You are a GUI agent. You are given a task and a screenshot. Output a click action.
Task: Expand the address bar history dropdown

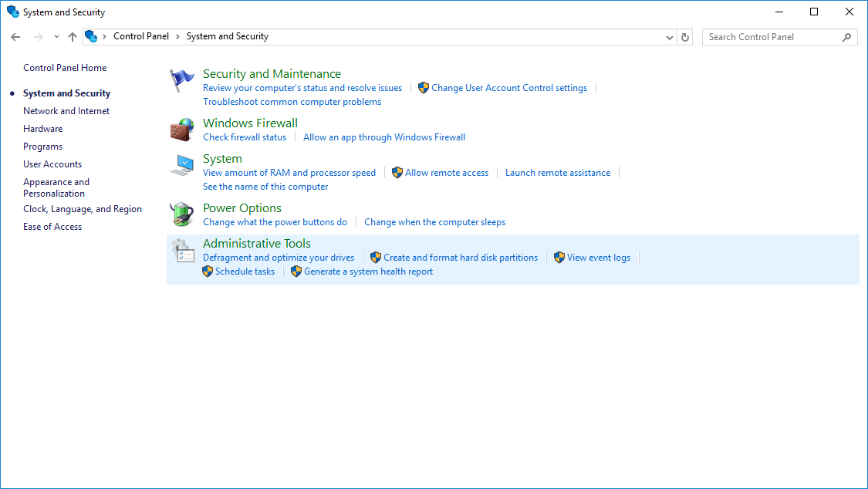point(669,37)
